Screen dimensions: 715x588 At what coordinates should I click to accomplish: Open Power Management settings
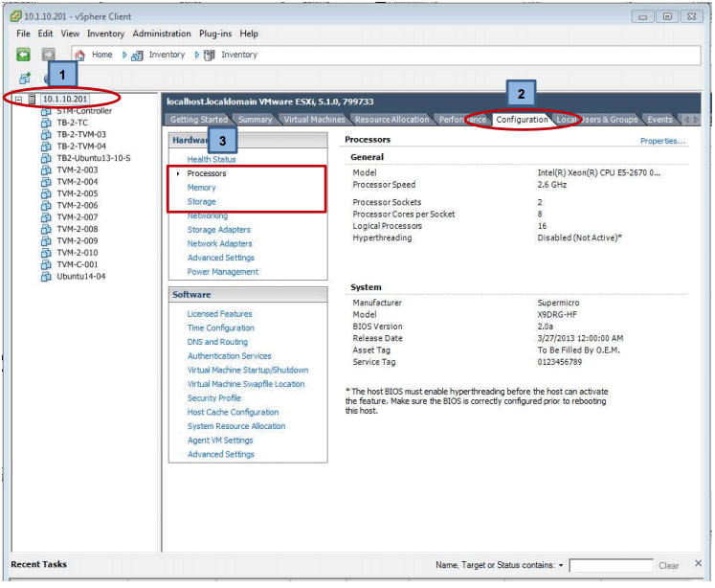click(222, 272)
